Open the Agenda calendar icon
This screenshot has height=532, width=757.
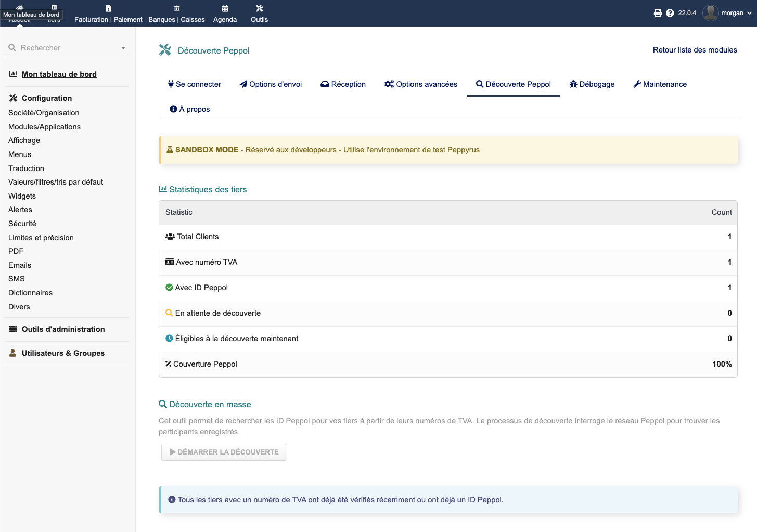tap(225, 8)
